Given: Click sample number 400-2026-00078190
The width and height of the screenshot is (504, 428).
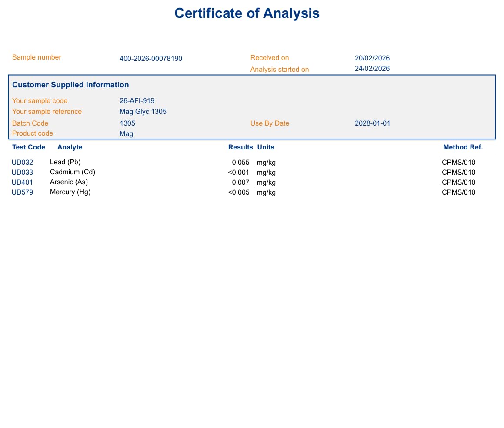Looking at the screenshot, I should tap(150, 58).
